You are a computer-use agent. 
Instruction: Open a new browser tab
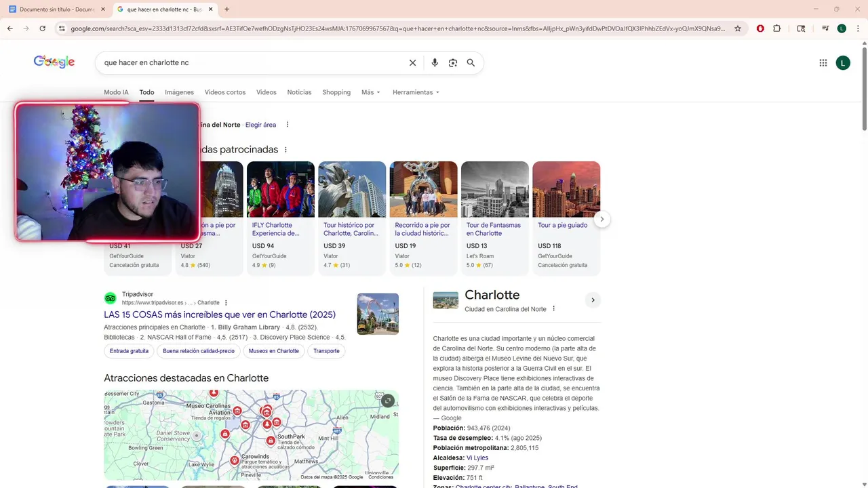(226, 9)
